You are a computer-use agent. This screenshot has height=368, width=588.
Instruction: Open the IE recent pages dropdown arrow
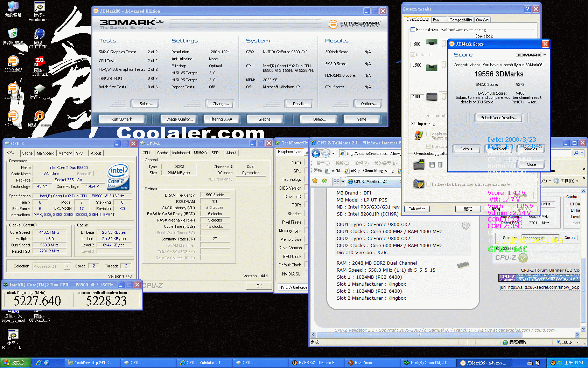tap(333, 154)
